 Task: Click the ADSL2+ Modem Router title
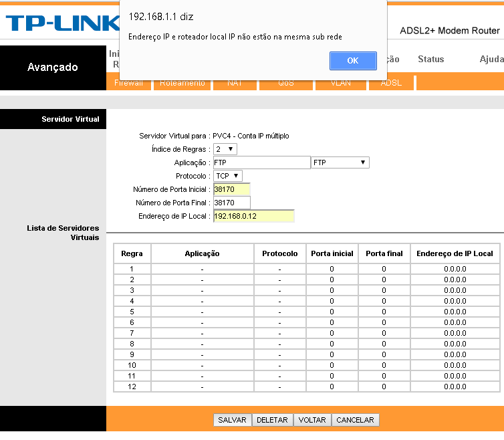point(450,31)
